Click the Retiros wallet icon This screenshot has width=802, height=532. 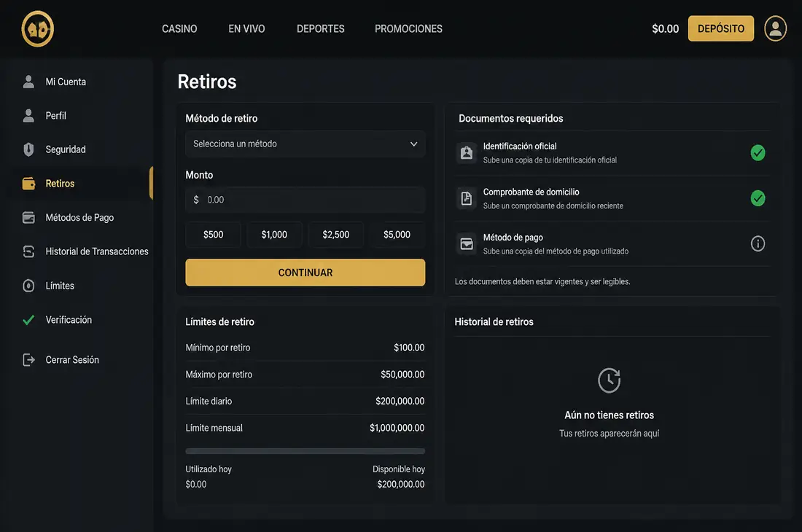click(28, 184)
